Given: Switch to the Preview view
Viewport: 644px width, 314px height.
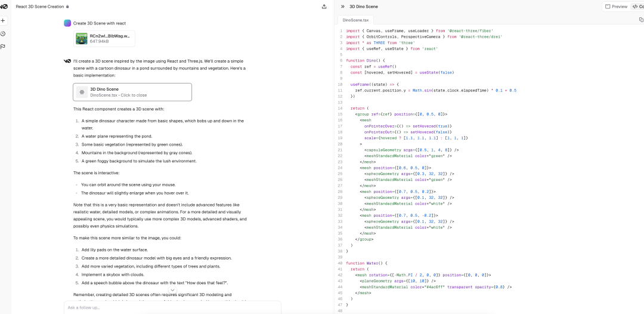Looking at the screenshot, I should click(x=616, y=7).
